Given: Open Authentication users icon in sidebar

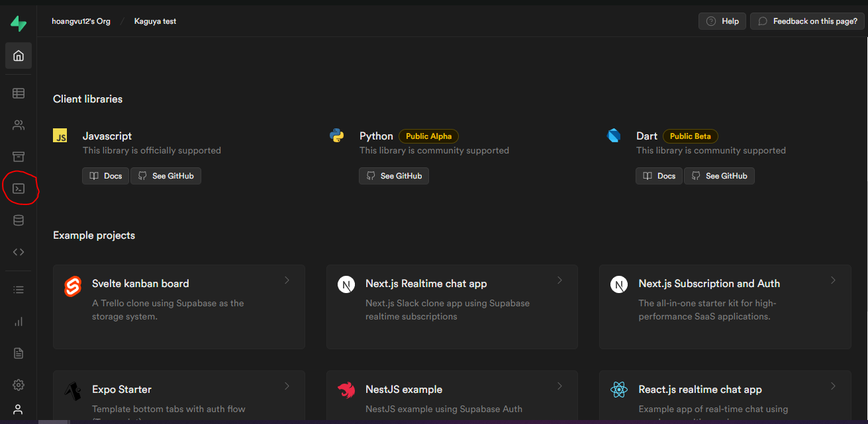Looking at the screenshot, I should coord(18,124).
